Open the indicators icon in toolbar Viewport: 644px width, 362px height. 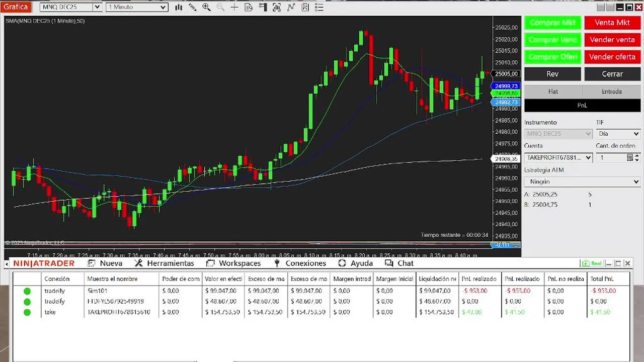tap(291, 7)
